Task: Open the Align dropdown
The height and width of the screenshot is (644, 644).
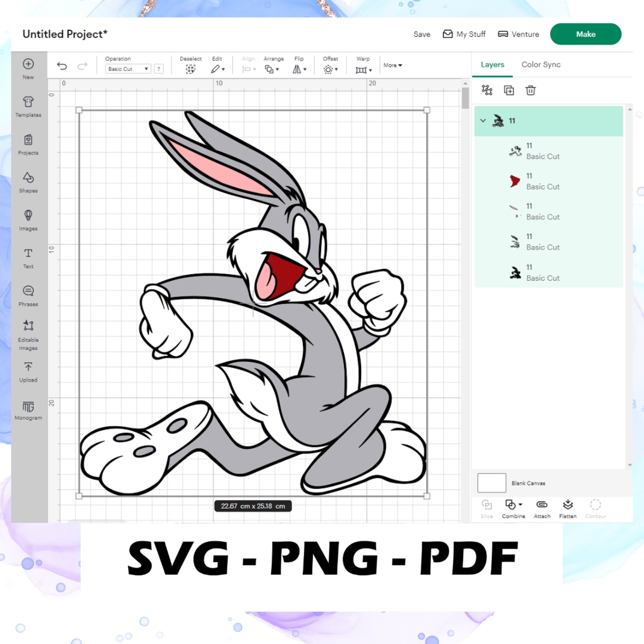Action: pos(249,69)
